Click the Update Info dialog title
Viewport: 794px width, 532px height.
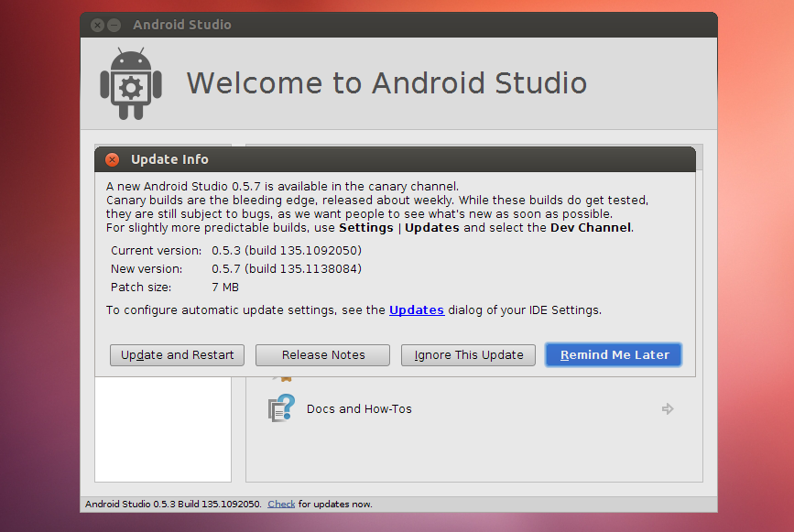click(x=169, y=159)
